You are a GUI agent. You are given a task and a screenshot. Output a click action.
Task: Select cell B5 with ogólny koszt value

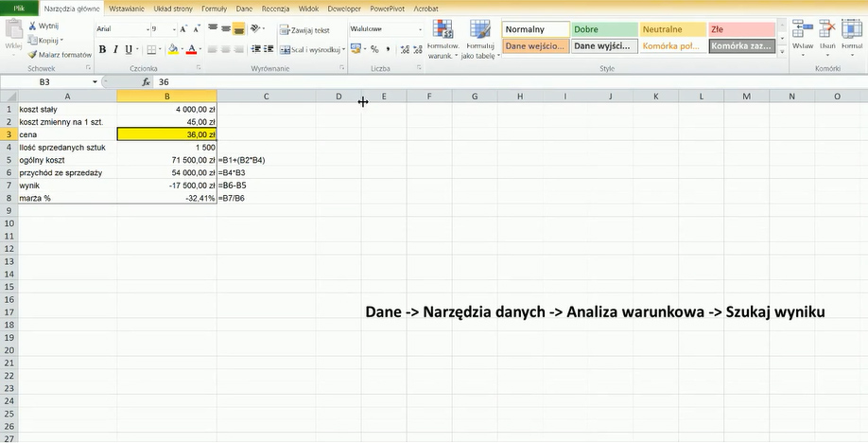click(x=166, y=160)
